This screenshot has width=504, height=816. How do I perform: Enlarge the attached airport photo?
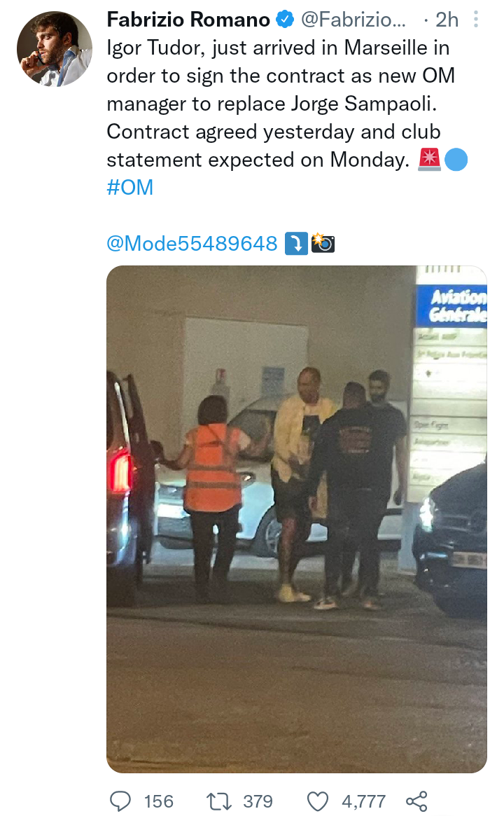[297, 519]
